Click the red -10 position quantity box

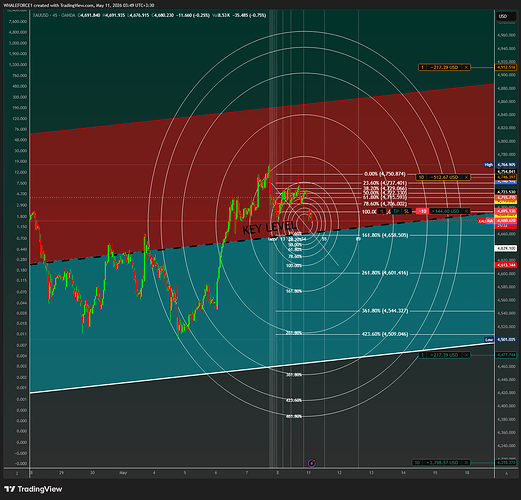(x=423, y=211)
